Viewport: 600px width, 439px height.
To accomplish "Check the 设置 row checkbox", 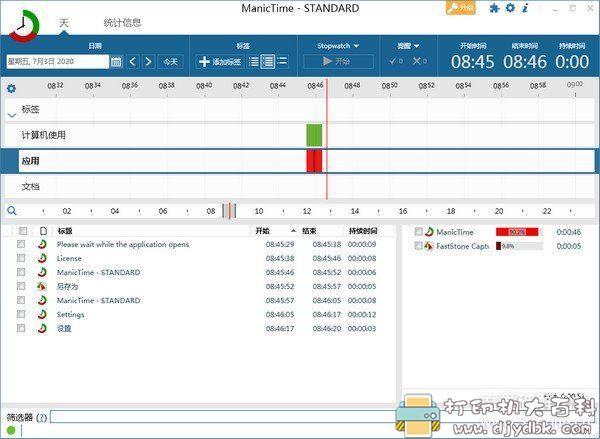I will 21,328.
